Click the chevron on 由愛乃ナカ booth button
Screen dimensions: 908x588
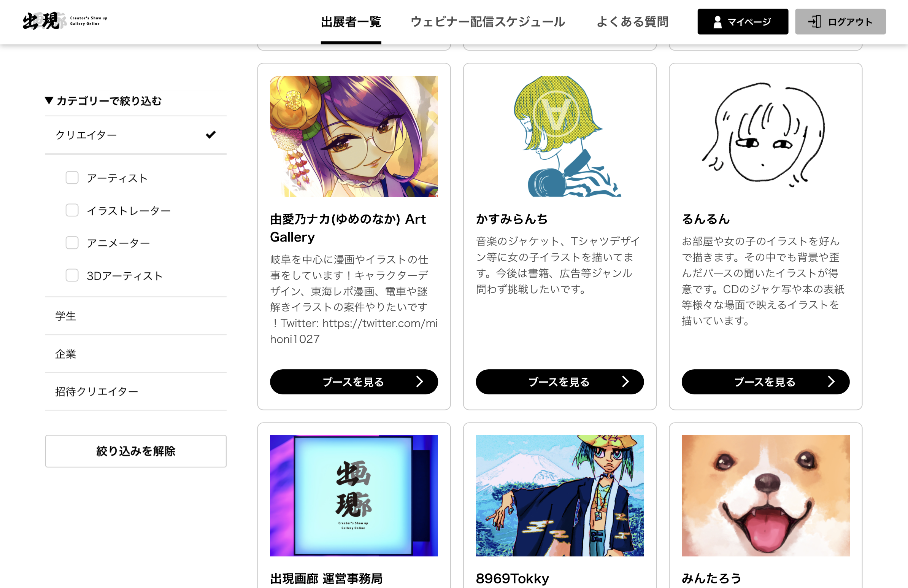pos(420,381)
